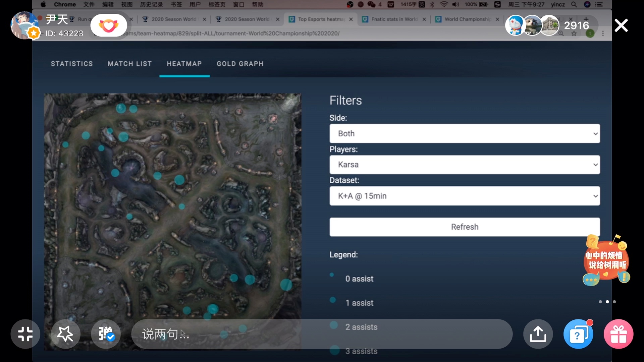644x362 pixels.
Task: Click the star/favorites icon in taskbar
Action: (65, 334)
